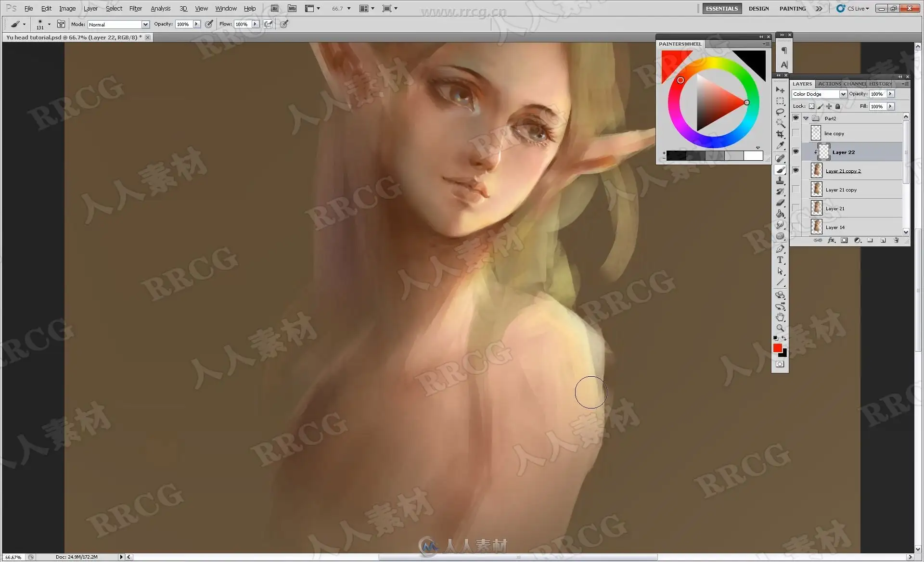Activate the Hand tool

point(780,317)
